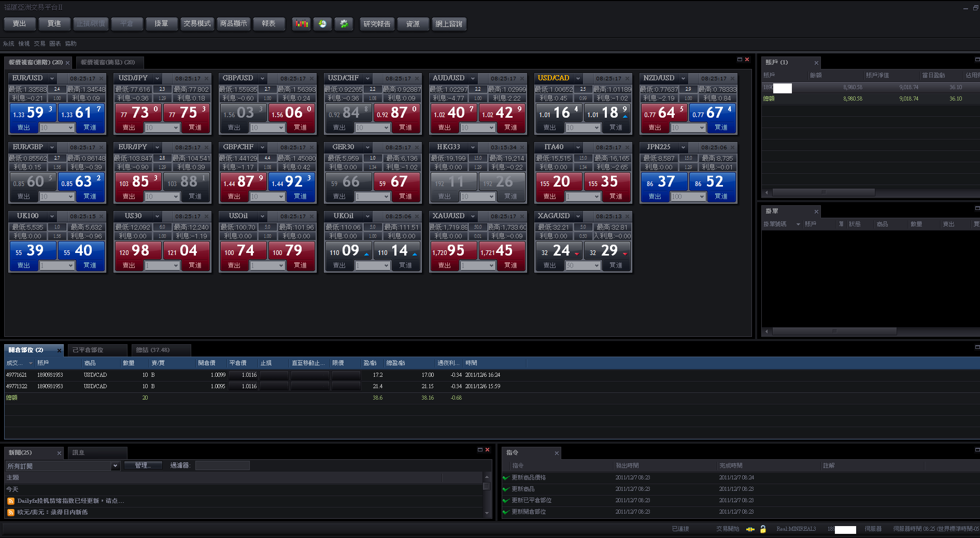Screen dimensions: 980x538
Task: Click green check icon beside 更新已平倉部位
Action: (506, 501)
